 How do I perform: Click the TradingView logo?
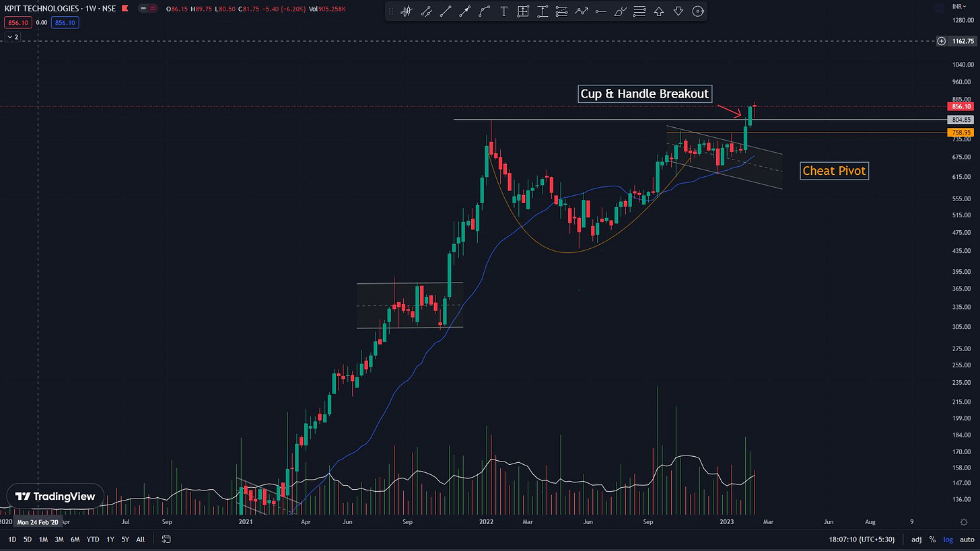(55, 497)
